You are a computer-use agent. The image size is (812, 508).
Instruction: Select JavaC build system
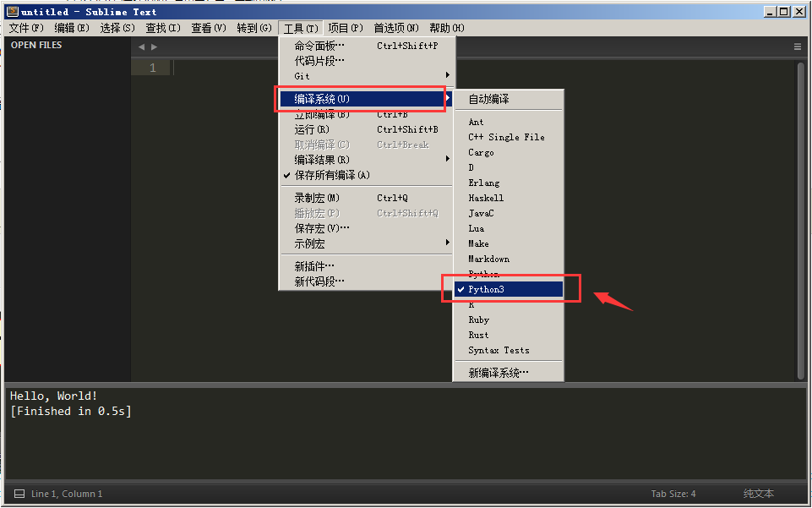coord(509,213)
